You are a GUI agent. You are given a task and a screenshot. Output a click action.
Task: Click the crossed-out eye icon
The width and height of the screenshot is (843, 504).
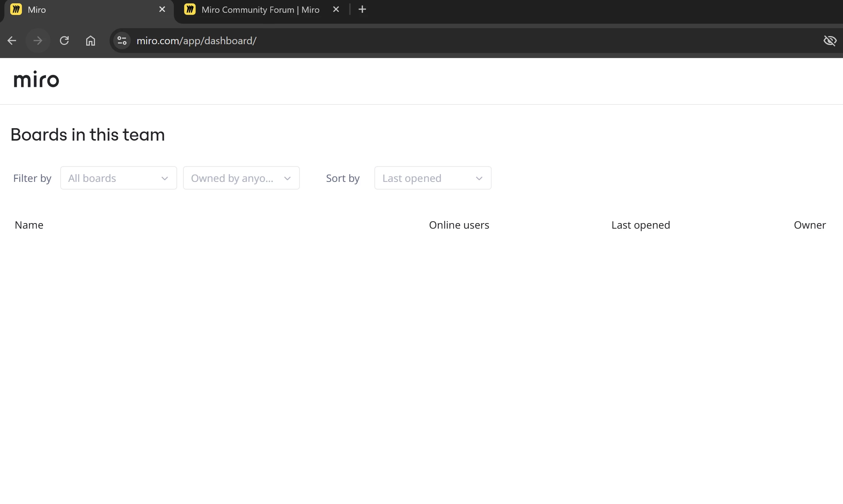point(830,41)
